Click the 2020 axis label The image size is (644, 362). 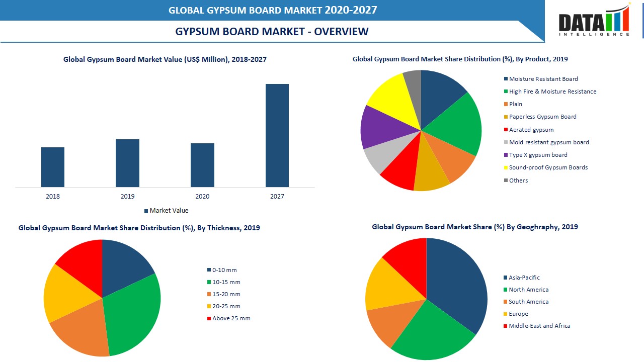pyautogui.click(x=203, y=197)
